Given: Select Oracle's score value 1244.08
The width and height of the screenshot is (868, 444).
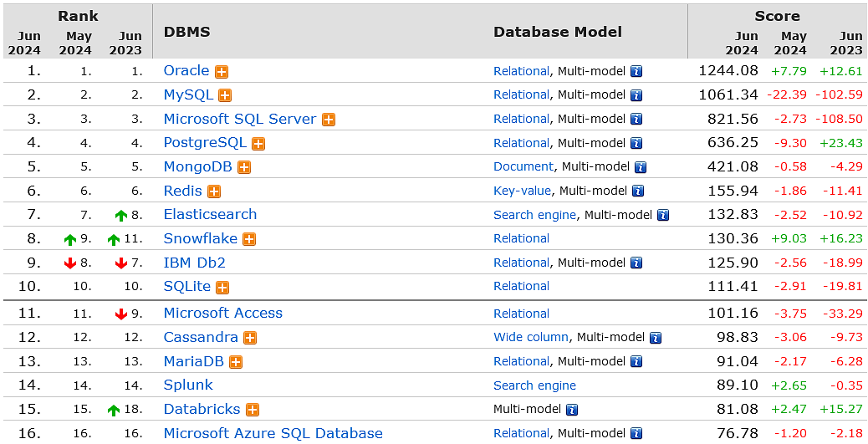Looking at the screenshot, I should click(x=728, y=71).
